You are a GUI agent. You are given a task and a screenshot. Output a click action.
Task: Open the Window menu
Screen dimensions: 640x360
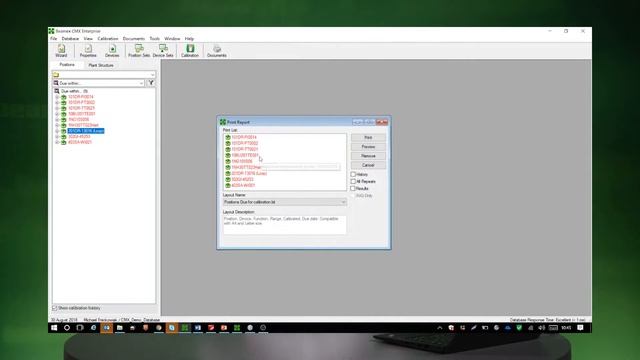[172, 39]
